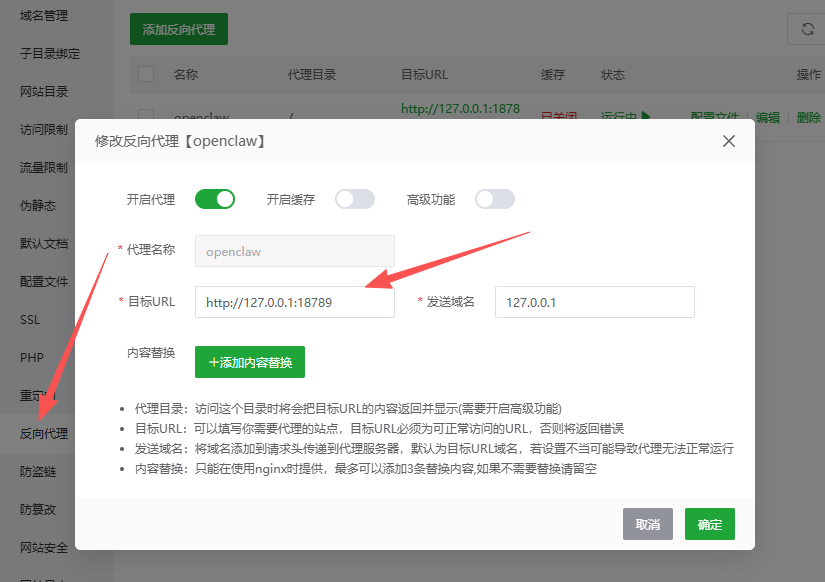Enable the 开启缓存 switch
This screenshot has height=582, width=825.
pyautogui.click(x=354, y=199)
